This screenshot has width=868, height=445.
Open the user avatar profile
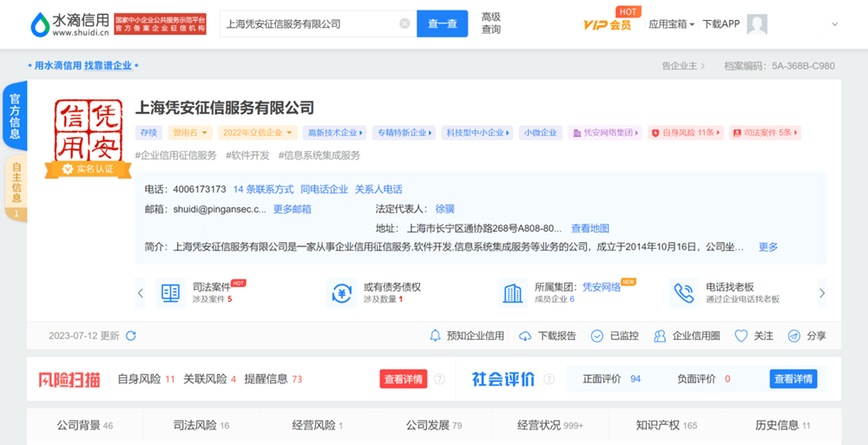point(757,24)
